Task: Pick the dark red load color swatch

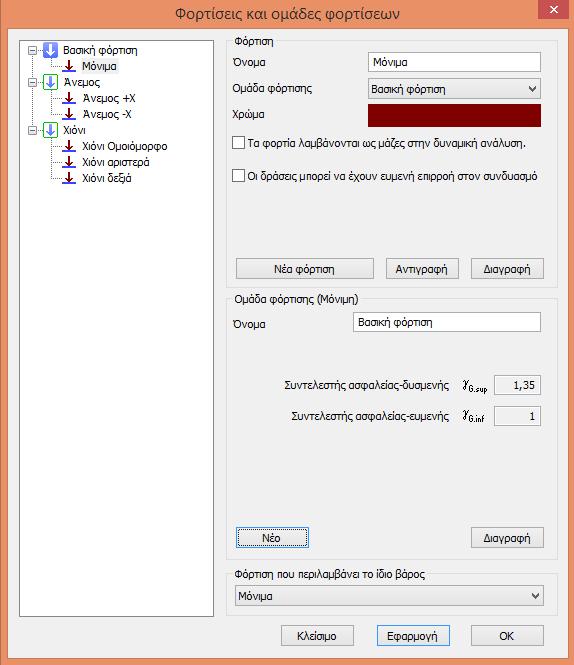Action: (x=454, y=115)
